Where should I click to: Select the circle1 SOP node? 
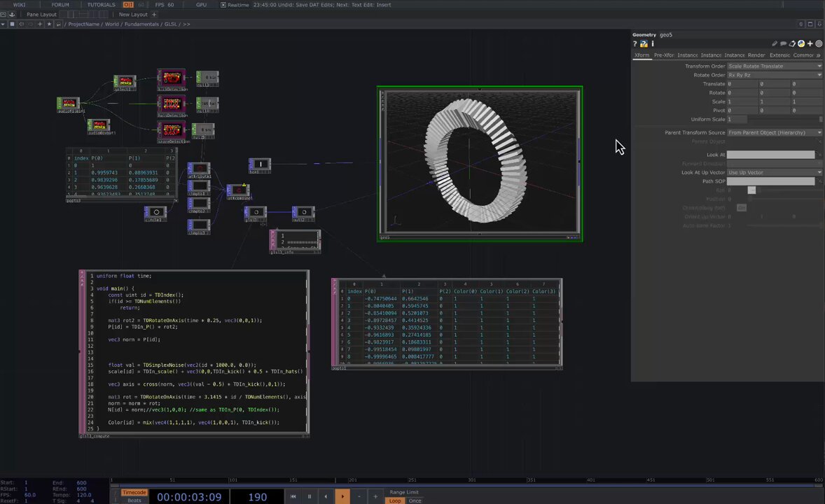click(155, 212)
